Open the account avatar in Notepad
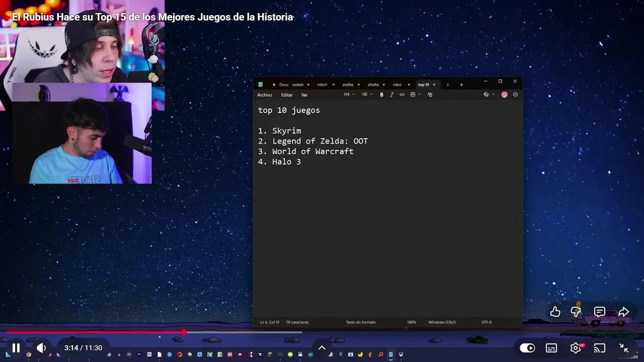644x362 pixels. (505, 95)
